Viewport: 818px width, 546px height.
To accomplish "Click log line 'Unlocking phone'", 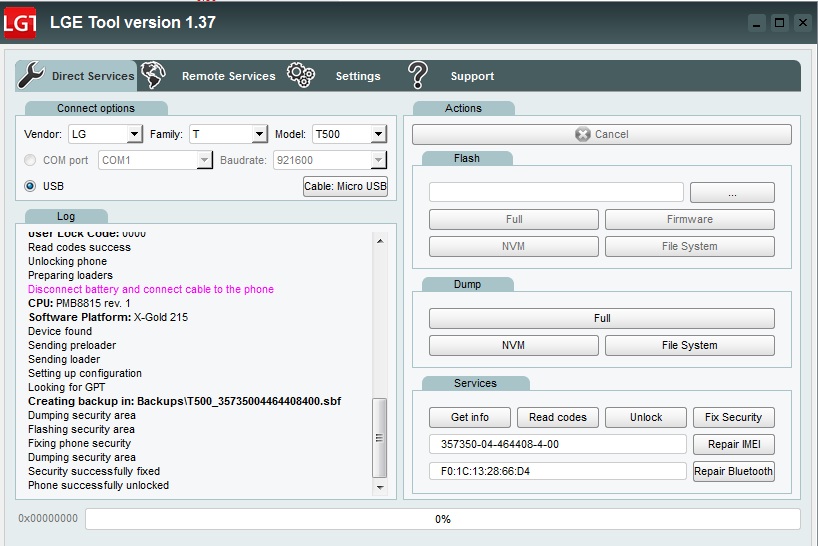I will click(x=67, y=261).
